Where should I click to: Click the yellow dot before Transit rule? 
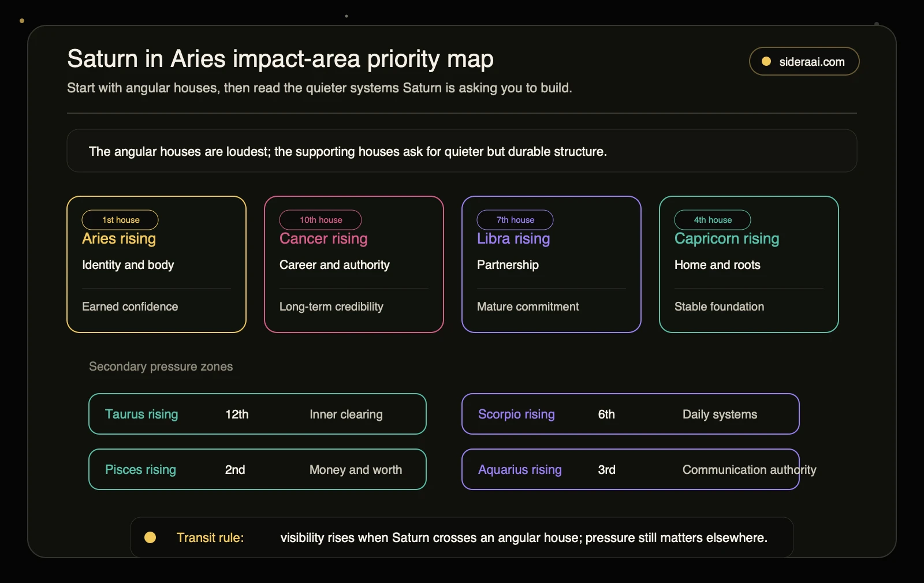pyautogui.click(x=150, y=537)
